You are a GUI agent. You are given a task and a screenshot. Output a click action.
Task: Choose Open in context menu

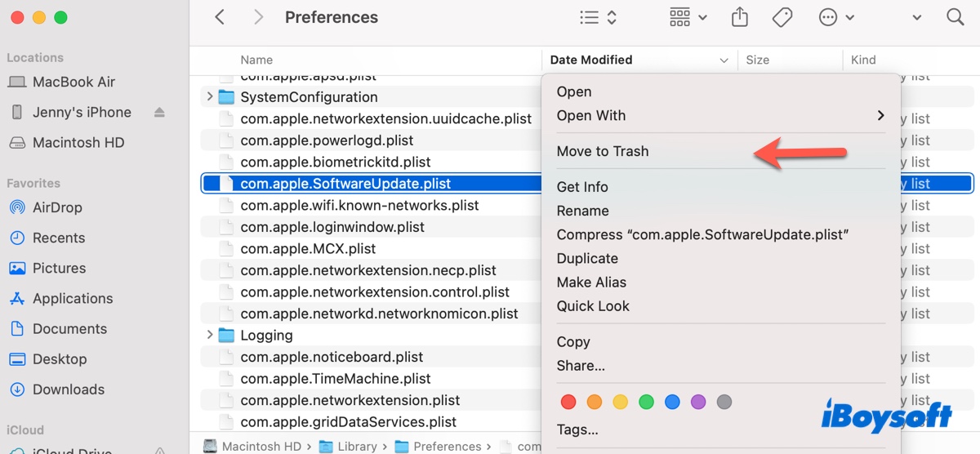tap(574, 91)
